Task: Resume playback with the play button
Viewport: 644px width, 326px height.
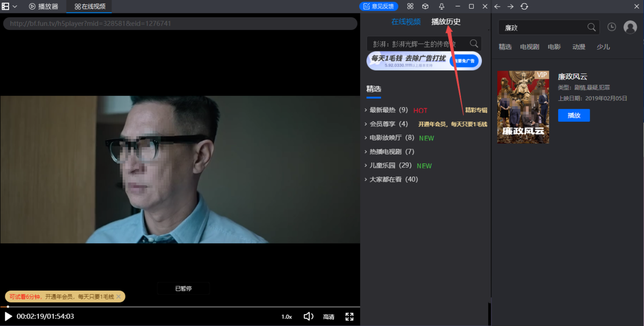Action: [x=8, y=316]
